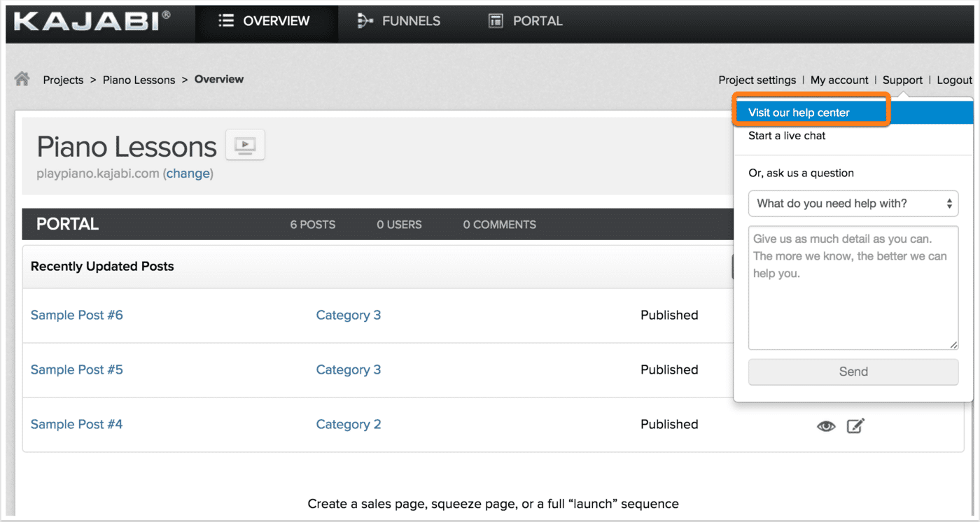Viewport: 980px width, 522px height.
Task: Open Sample Post #5
Action: 76,369
